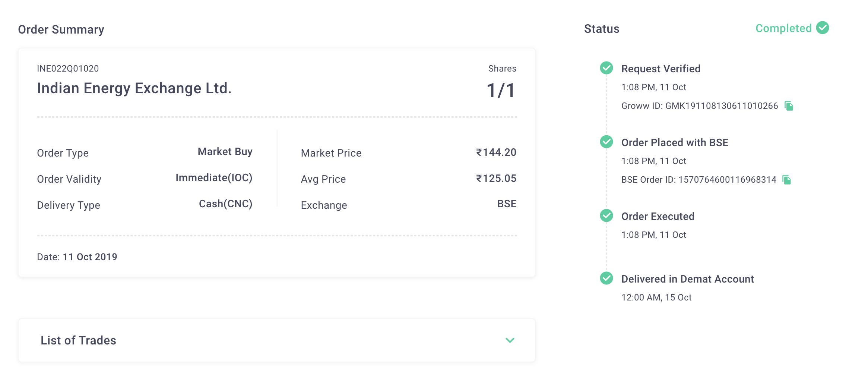The width and height of the screenshot is (868, 378).
Task: Open the List of Trades section
Action: pyautogui.click(x=277, y=340)
